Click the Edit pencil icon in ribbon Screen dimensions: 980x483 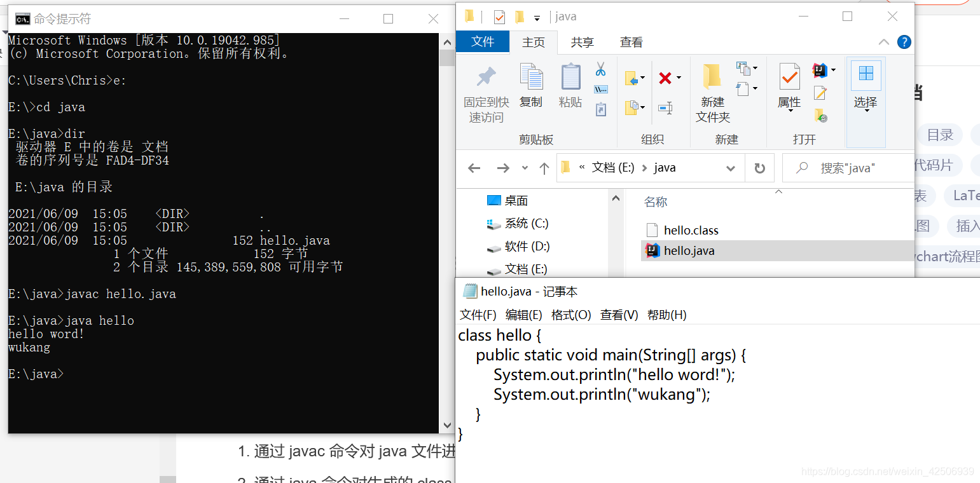pyautogui.click(x=820, y=93)
